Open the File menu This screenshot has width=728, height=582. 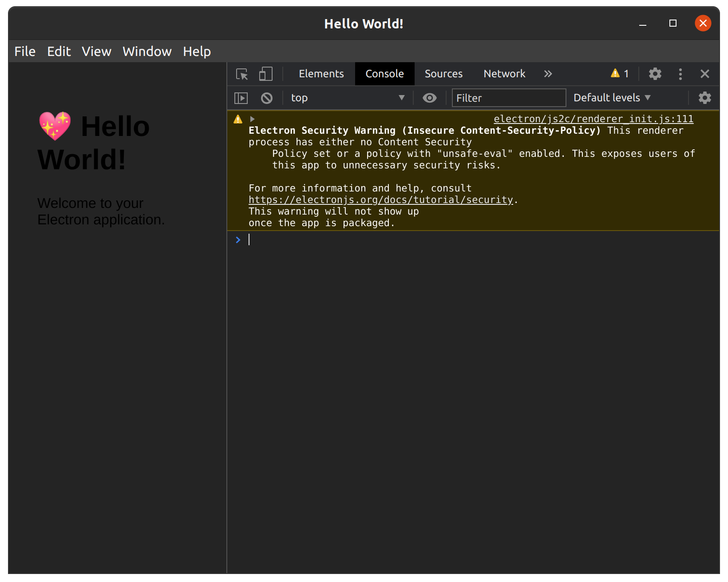click(x=25, y=52)
